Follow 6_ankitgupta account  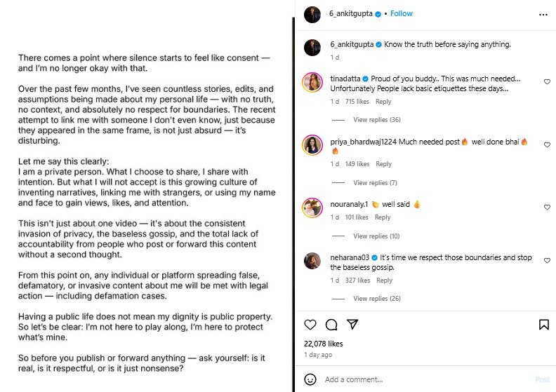402,13
